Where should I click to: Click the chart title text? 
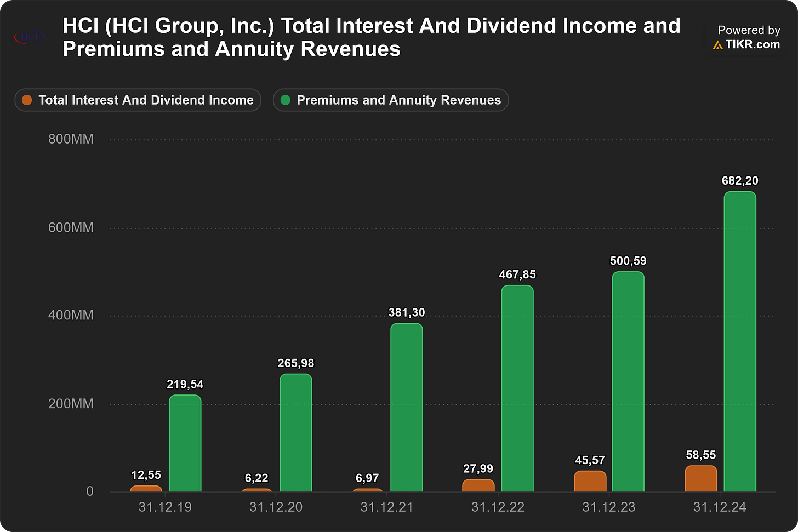click(372, 37)
